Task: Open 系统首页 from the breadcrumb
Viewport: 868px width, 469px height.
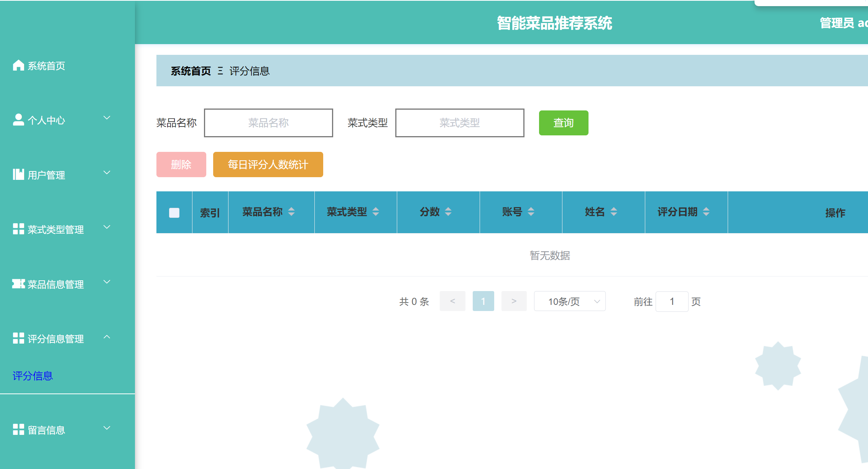Action: [x=191, y=71]
